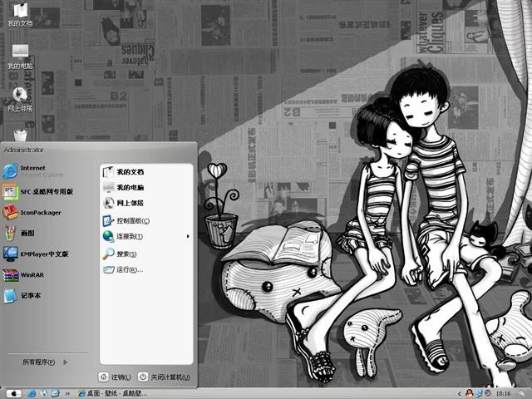Expand hidden quick launch items chevron
Viewport: 532px width, 399px height.
coord(67,393)
